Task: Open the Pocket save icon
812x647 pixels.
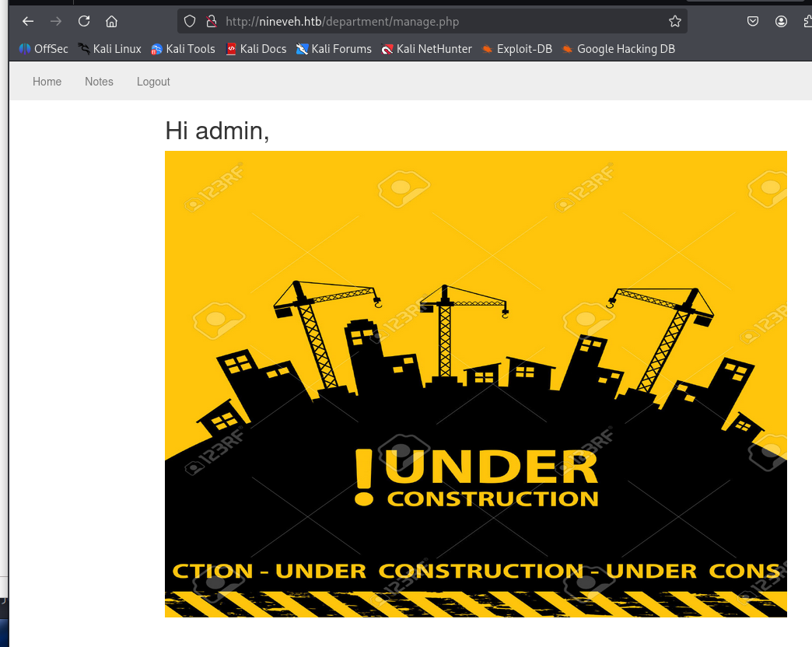Action: point(753,21)
